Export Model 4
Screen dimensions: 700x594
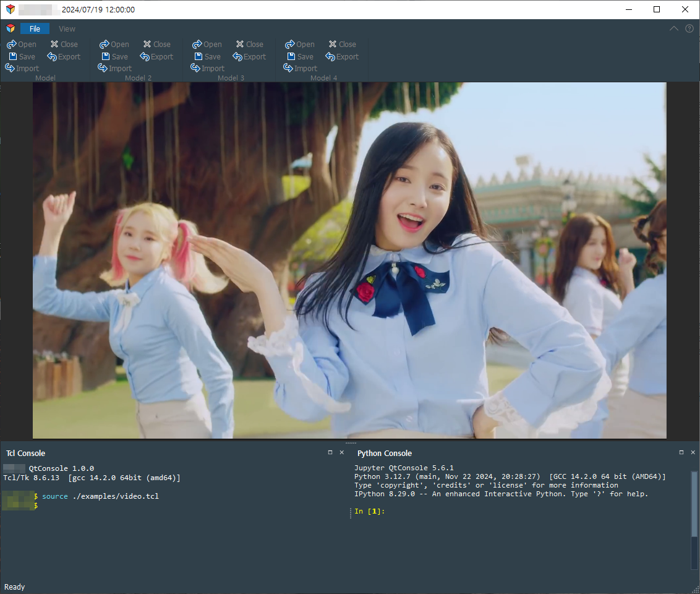(x=343, y=57)
